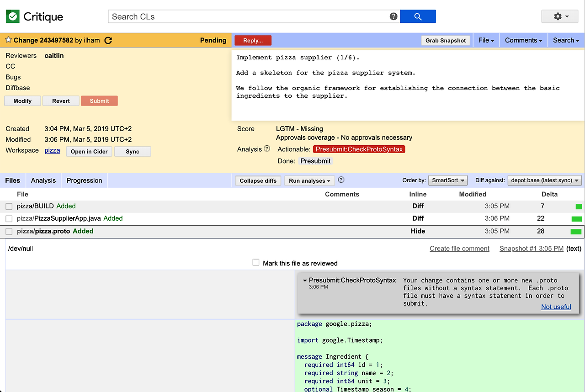
Task: Click the Not useful link
Action: (x=556, y=307)
